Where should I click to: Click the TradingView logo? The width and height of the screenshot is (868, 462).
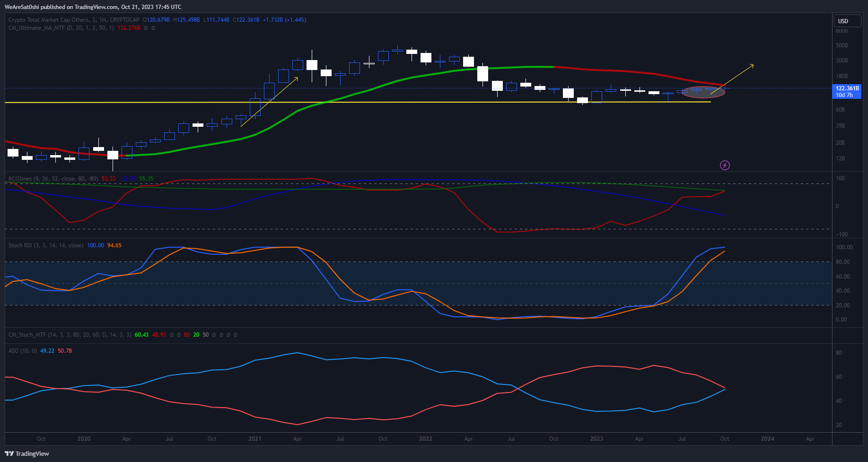(x=27, y=453)
